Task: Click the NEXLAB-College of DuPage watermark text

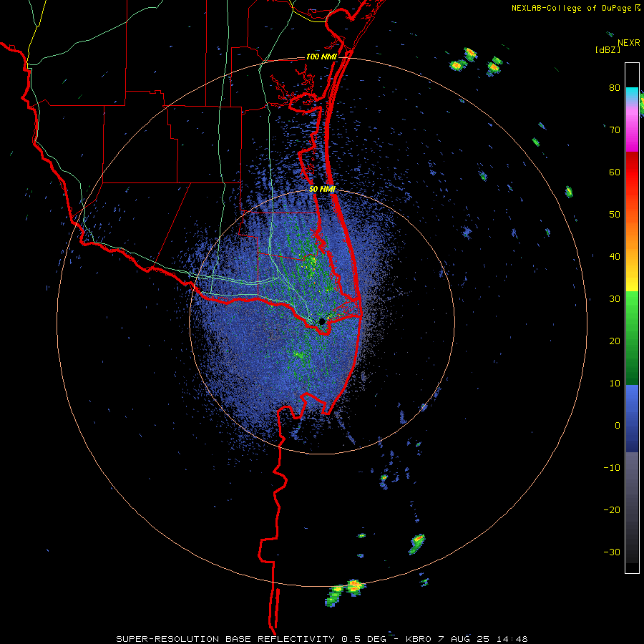Action: [x=572, y=8]
